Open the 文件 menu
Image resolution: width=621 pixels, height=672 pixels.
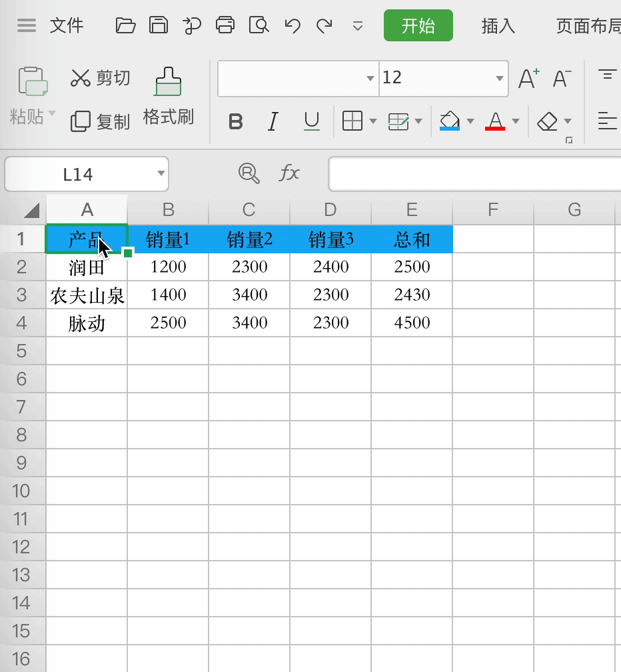pos(67,26)
